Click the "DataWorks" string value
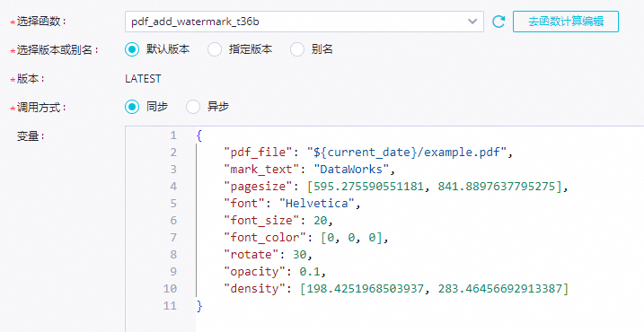The image size is (644, 332). tap(351, 169)
